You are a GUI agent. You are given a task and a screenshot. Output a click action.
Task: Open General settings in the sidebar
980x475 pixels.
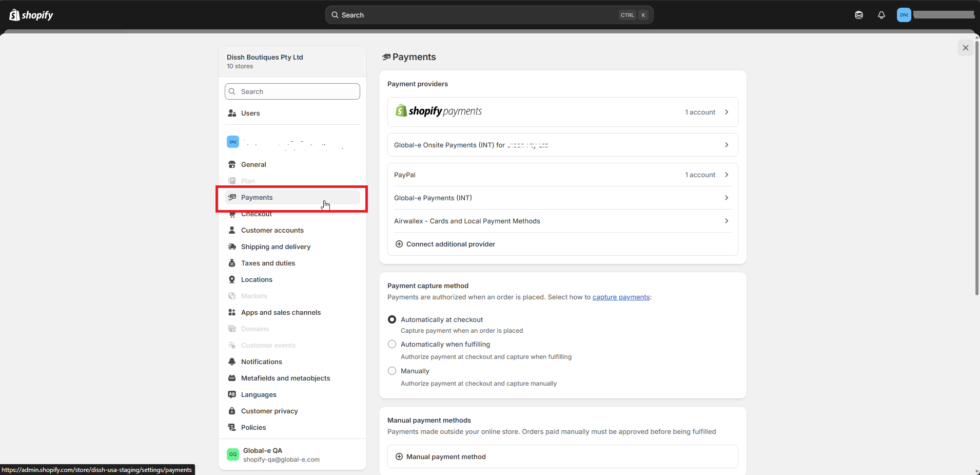(292, 164)
